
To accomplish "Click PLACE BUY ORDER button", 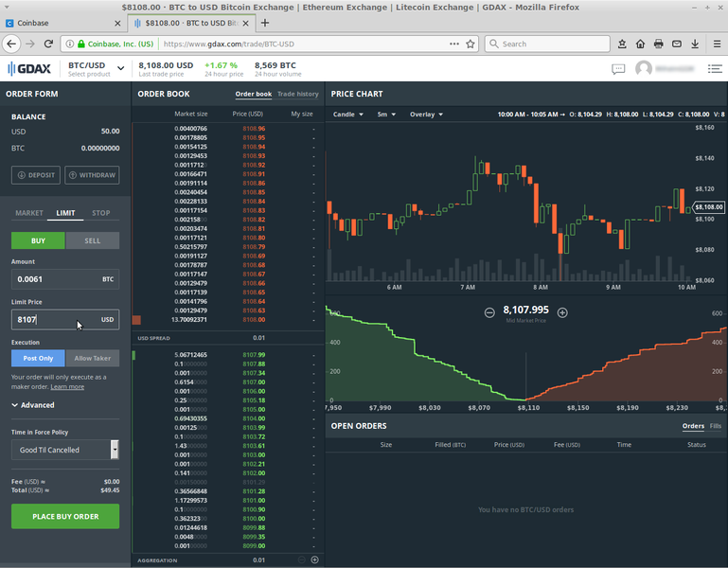I will [x=65, y=517].
